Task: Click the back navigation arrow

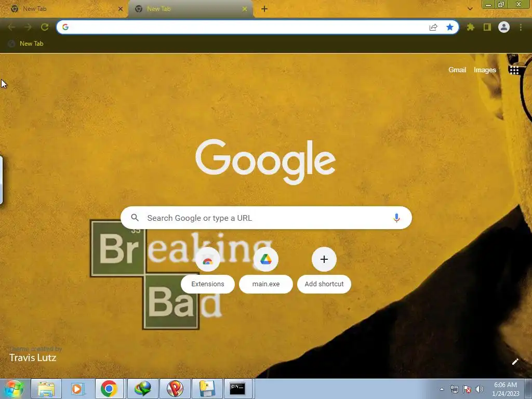Action: [11, 27]
